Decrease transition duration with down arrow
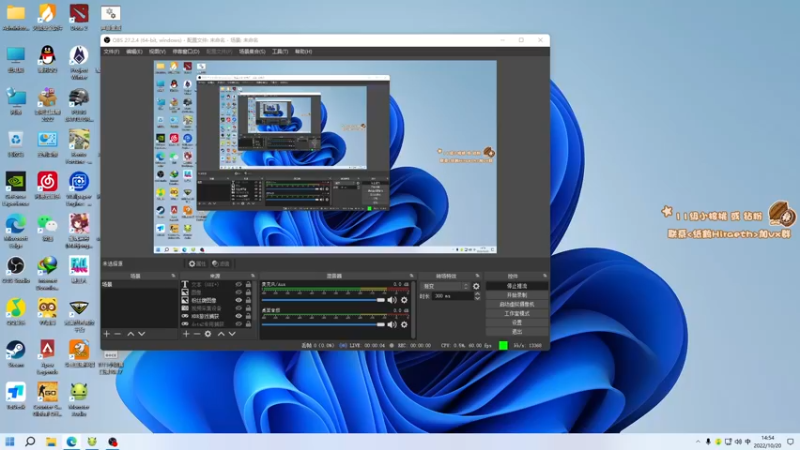The width and height of the screenshot is (800, 450). (x=478, y=298)
